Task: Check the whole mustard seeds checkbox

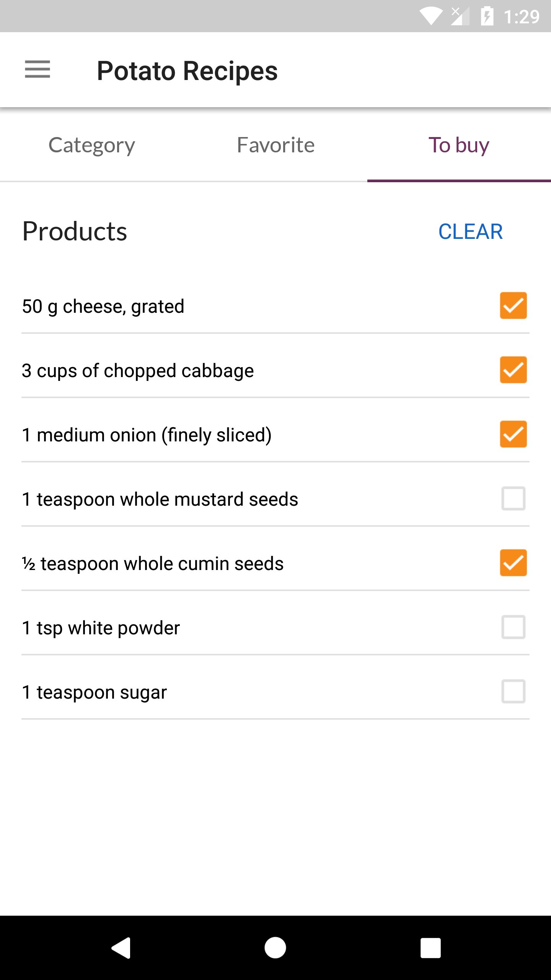Action: (x=513, y=498)
